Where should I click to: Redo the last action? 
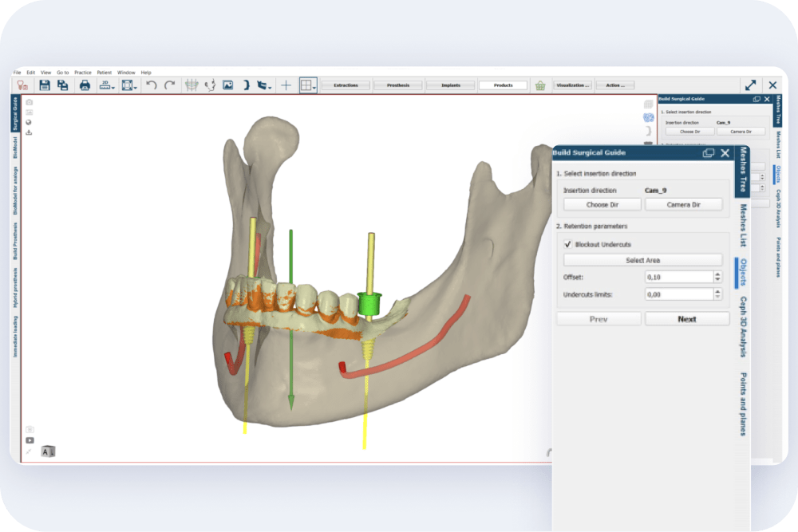(x=169, y=85)
